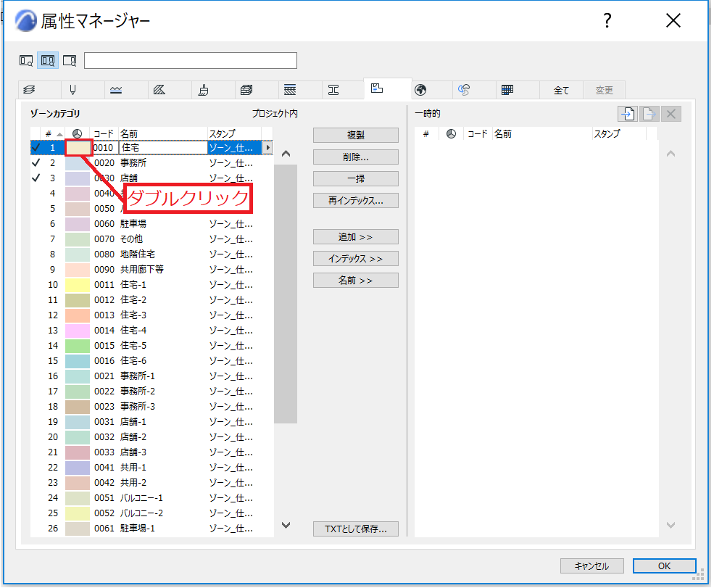Open the Layers attribute tab icon
The height and width of the screenshot is (588, 714).
pyautogui.click(x=29, y=90)
